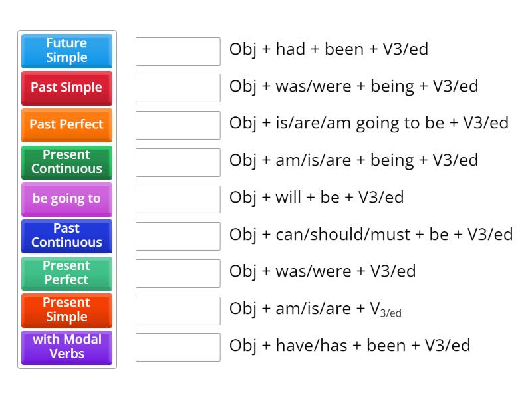Pick the be going to tile
This screenshot has width=532, height=399.
66,199
